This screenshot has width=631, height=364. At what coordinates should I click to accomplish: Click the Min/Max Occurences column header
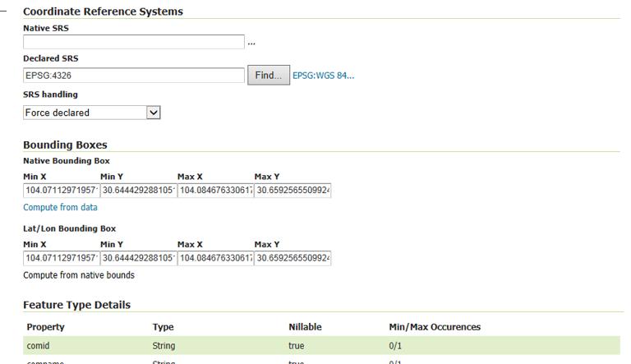[434, 327]
